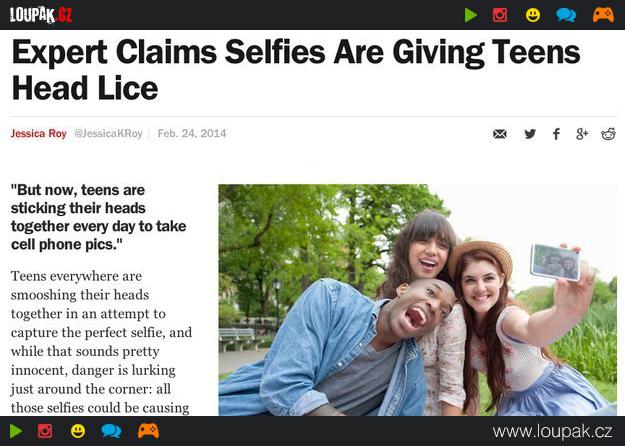Share article on Google Plus icon
625x446 pixels.
pos(582,134)
